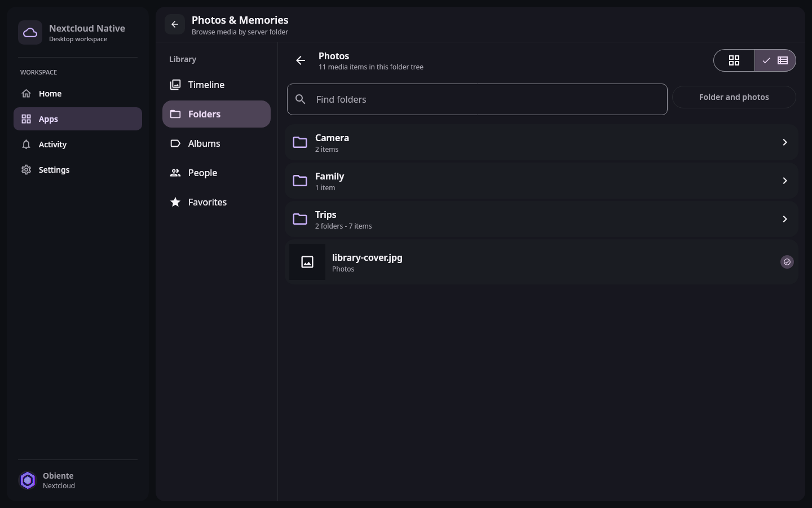Viewport: 812px width, 508px height.
Task: Toggle the checkmark on library-cover.jpg row
Action: tap(787, 262)
